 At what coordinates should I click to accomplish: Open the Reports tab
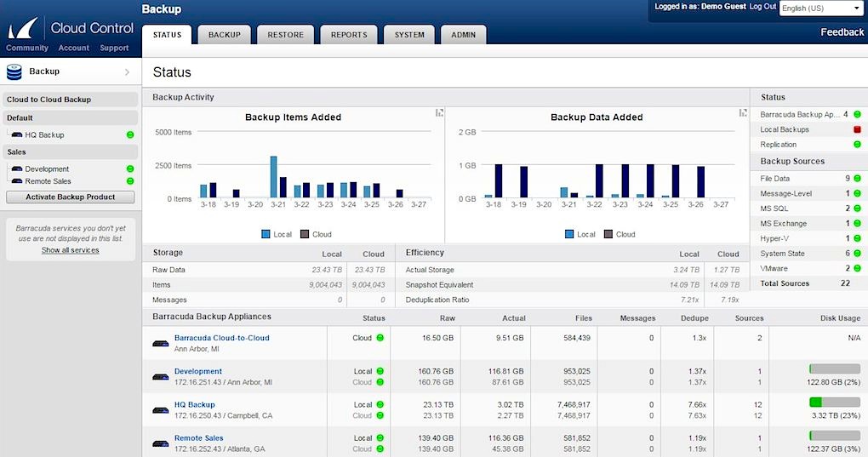[349, 35]
